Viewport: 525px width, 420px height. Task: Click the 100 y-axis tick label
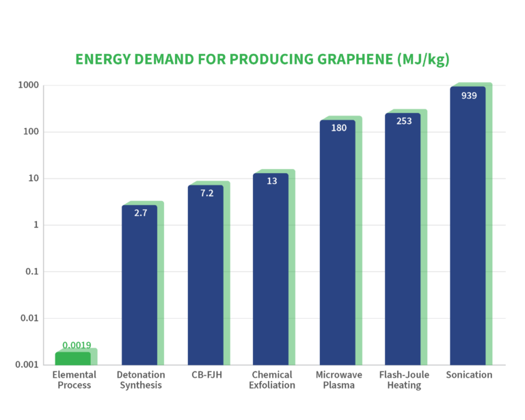[x=31, y=131]
